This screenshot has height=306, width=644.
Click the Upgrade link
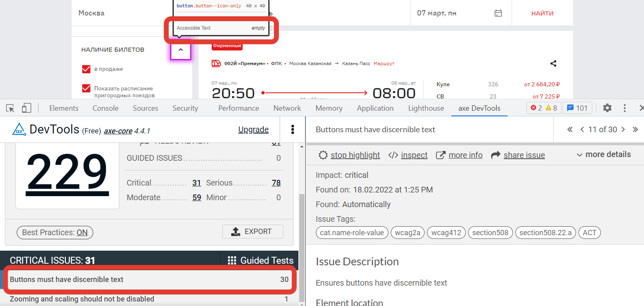253,129
